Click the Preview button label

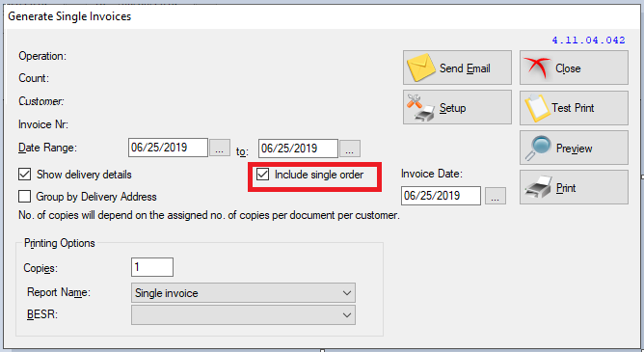(574, 148)
